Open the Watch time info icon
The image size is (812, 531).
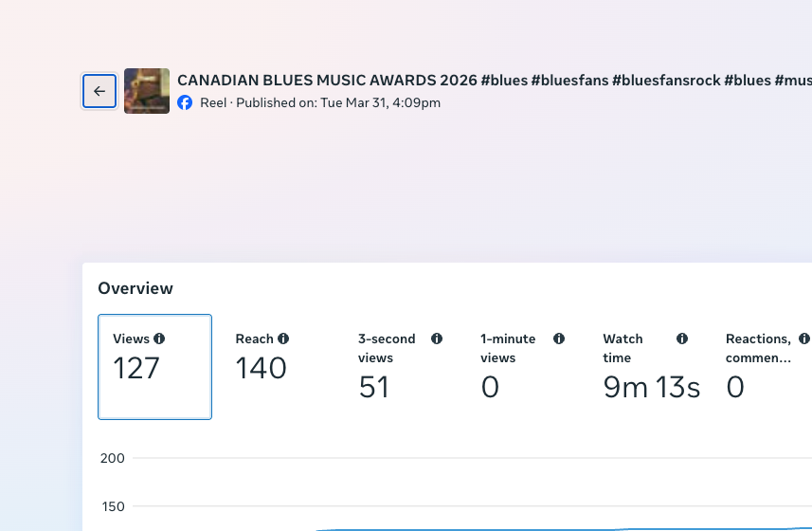coord(682,339)
